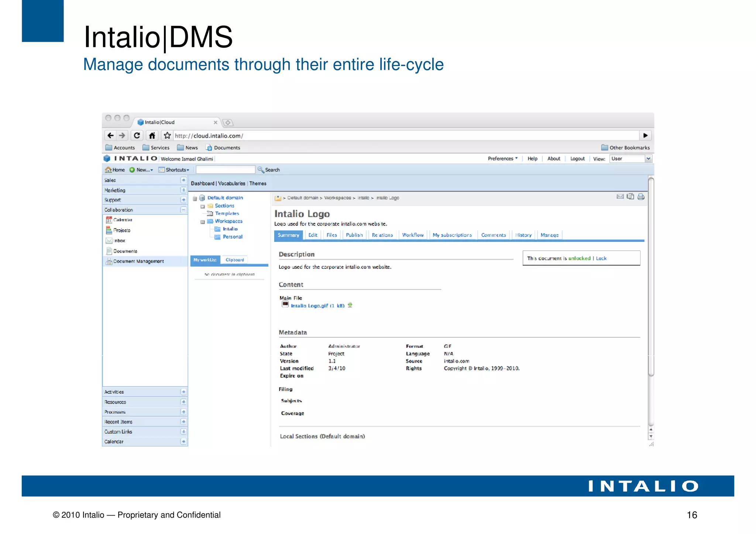Collapse the Collaboration section
This screenshot has width=756, height=534.
(183, 210)
